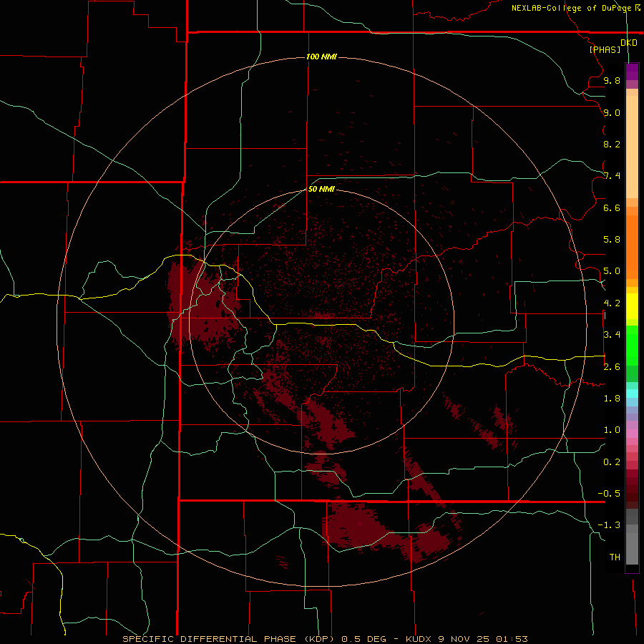The width and height of the screenshot is (644, 644).
Task: Pick the purple top band of the color bar
Action: pyautogui.click(x=632, y=72)
